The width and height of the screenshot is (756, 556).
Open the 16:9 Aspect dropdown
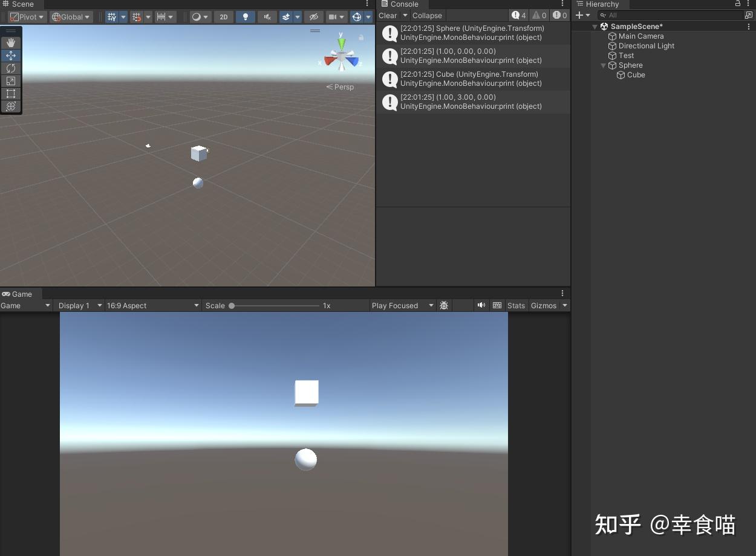151,305
